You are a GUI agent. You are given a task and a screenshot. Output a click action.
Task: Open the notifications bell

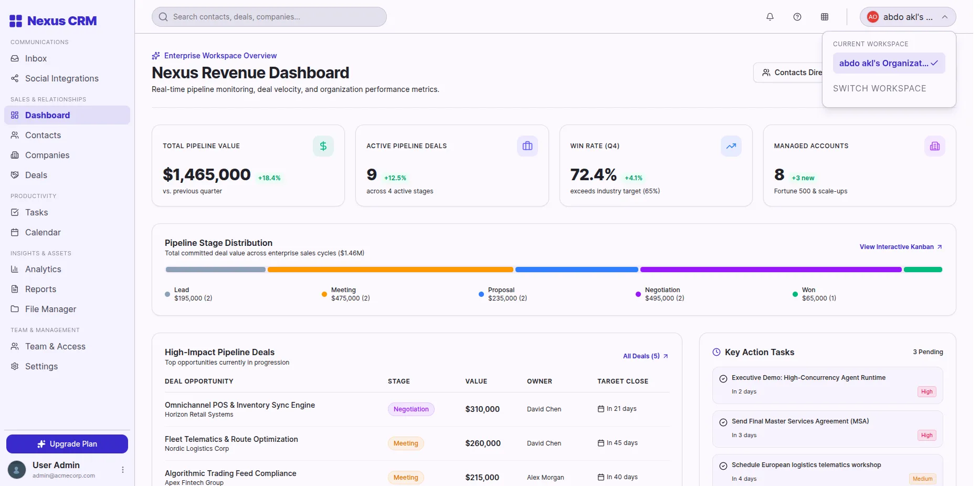[770, 17]
